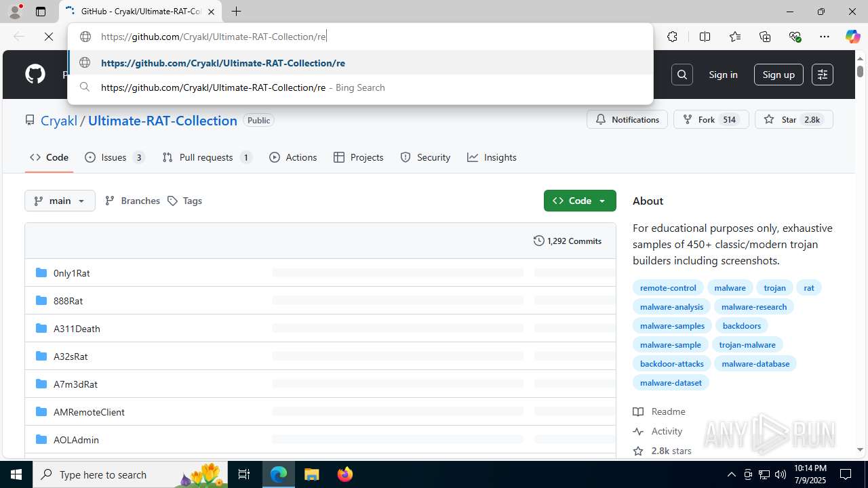Switch to the Actions tab

(x=293, y=157)
